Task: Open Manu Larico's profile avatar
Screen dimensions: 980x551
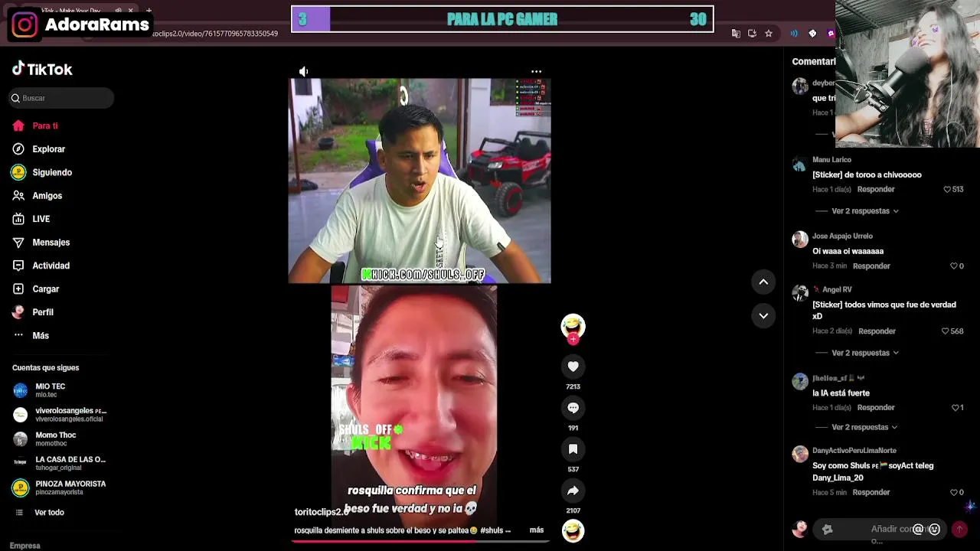Action: coord(800,165)
